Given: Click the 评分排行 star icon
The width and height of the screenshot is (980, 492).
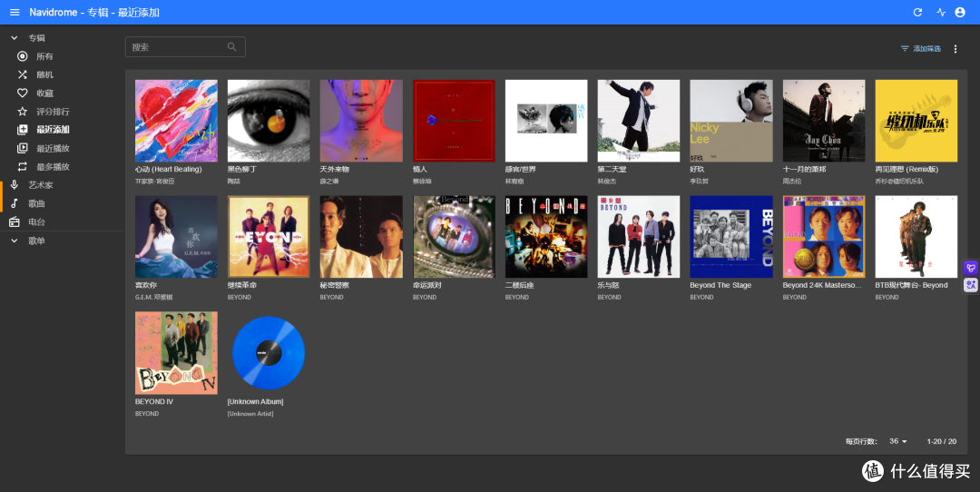Looking at the screenshot, I should point(23,112).
